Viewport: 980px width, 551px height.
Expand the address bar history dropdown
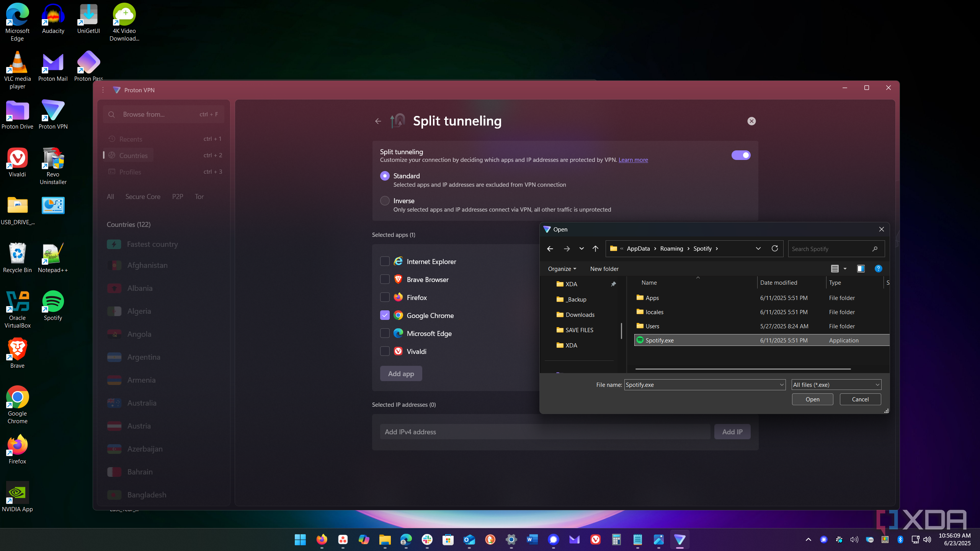point(758,249)
